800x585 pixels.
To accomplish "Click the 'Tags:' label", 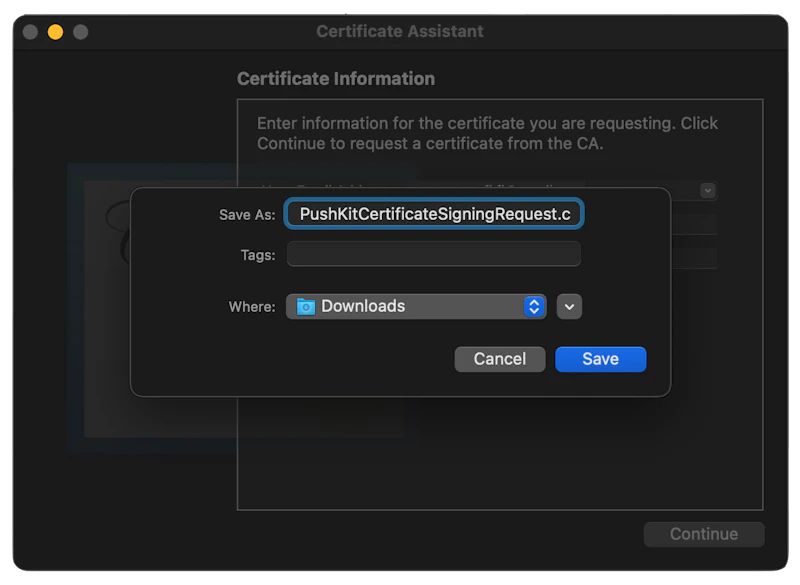I will tap(258, 255).
